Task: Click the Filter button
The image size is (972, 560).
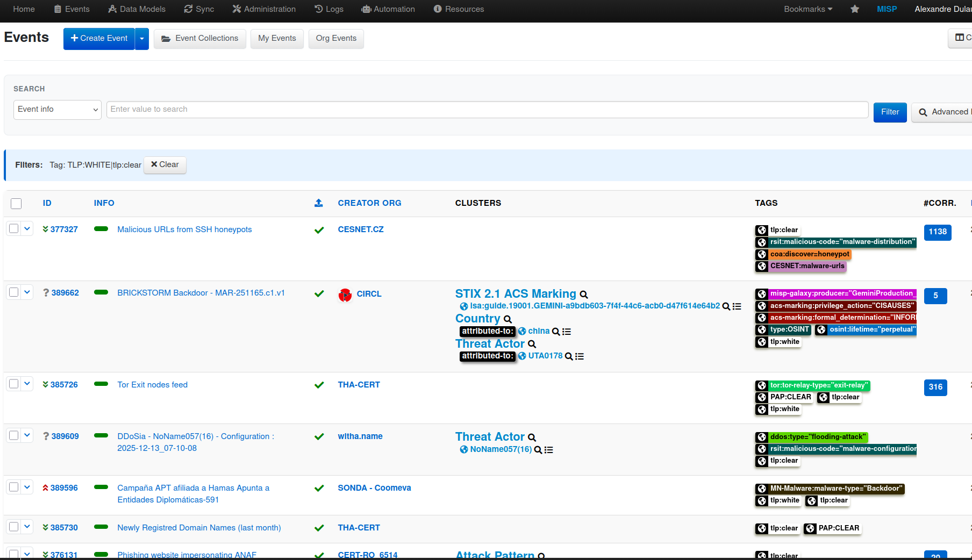Action: (890, 112)
